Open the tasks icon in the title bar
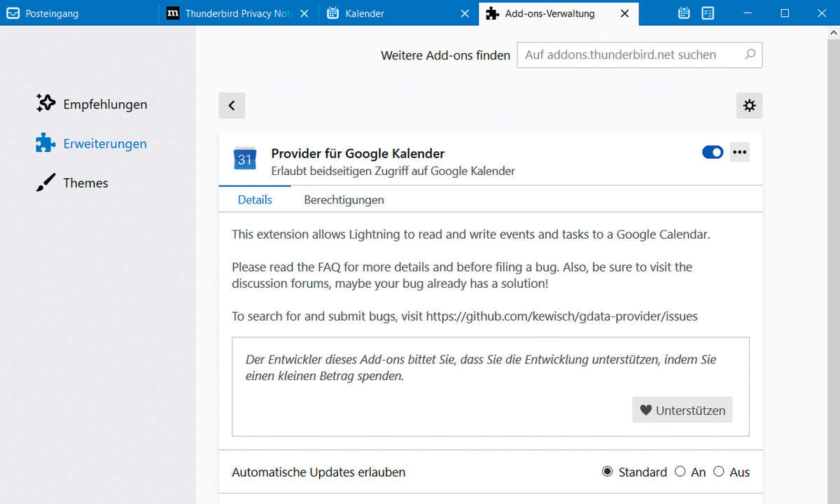Viewport: 840px width, 504px height. pos(708,13)
